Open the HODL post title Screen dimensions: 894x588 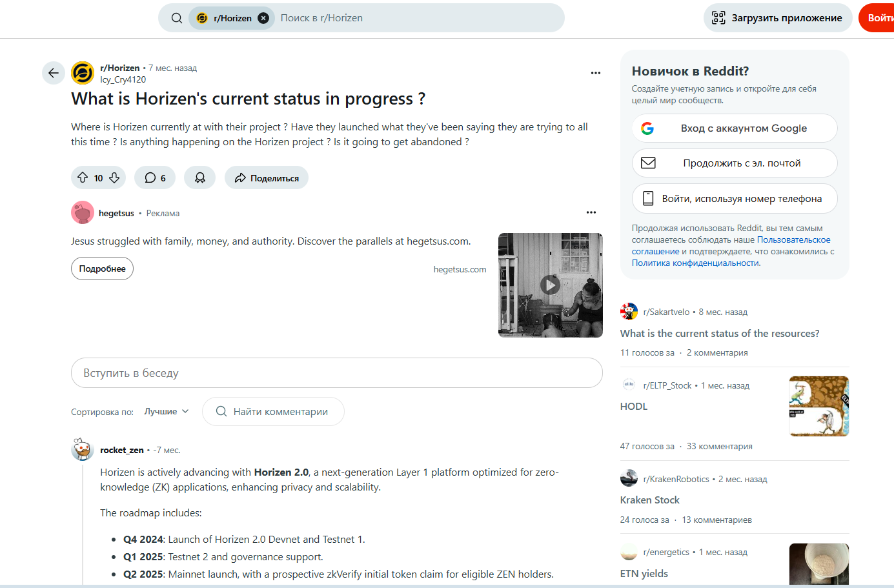click(634, 407)
